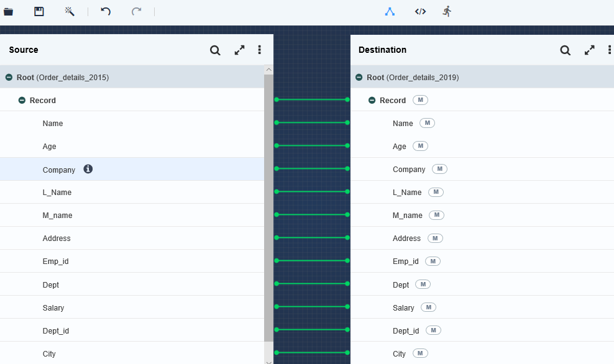Expand the Source panel to full size
Image resolution: width=614 pixels, height=364 pixels.
point(239,50)
